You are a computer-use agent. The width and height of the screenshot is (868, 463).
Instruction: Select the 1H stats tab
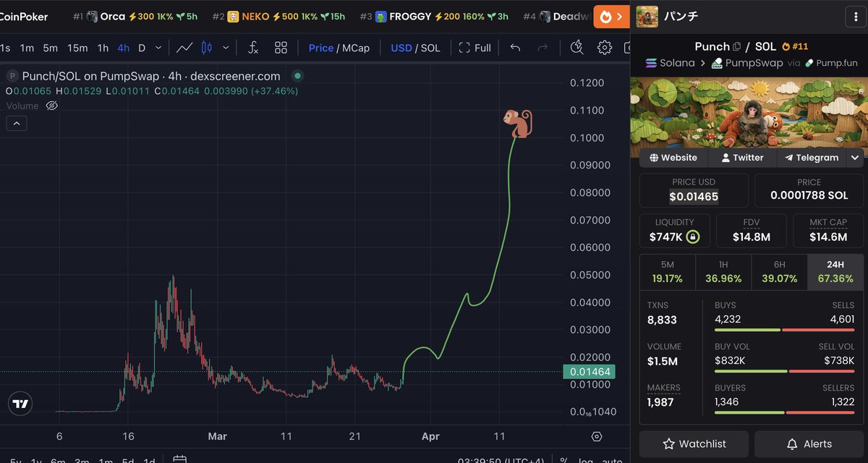[x=723, y=272]
